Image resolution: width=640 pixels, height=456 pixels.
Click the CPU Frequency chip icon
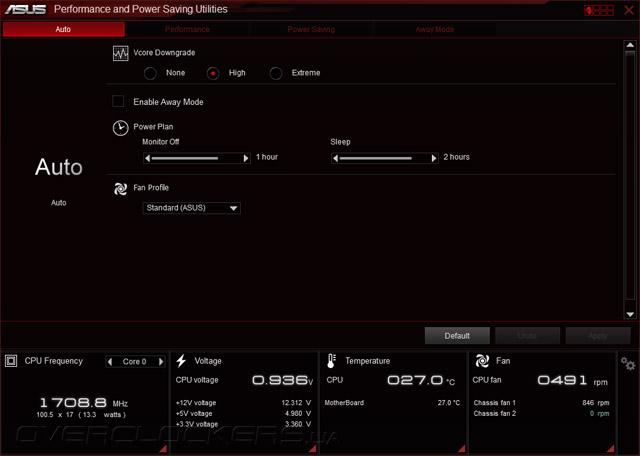[x=11, y=361]
